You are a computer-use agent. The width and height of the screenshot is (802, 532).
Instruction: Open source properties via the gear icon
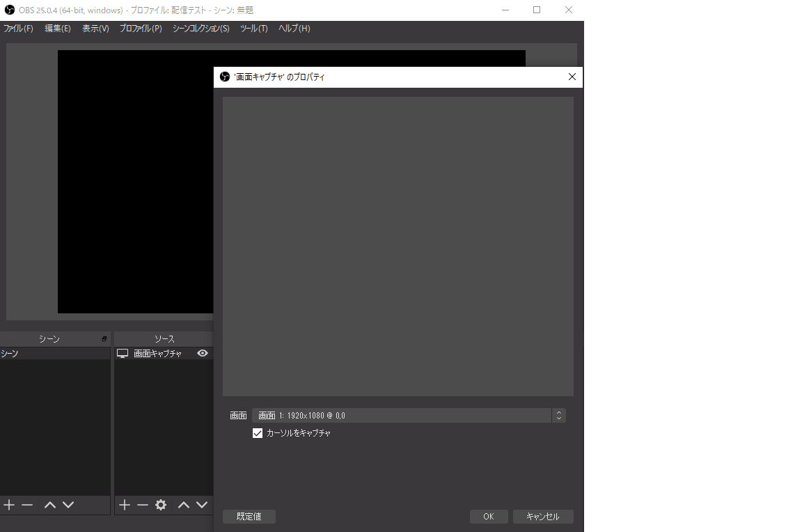[x=162, y=505]
